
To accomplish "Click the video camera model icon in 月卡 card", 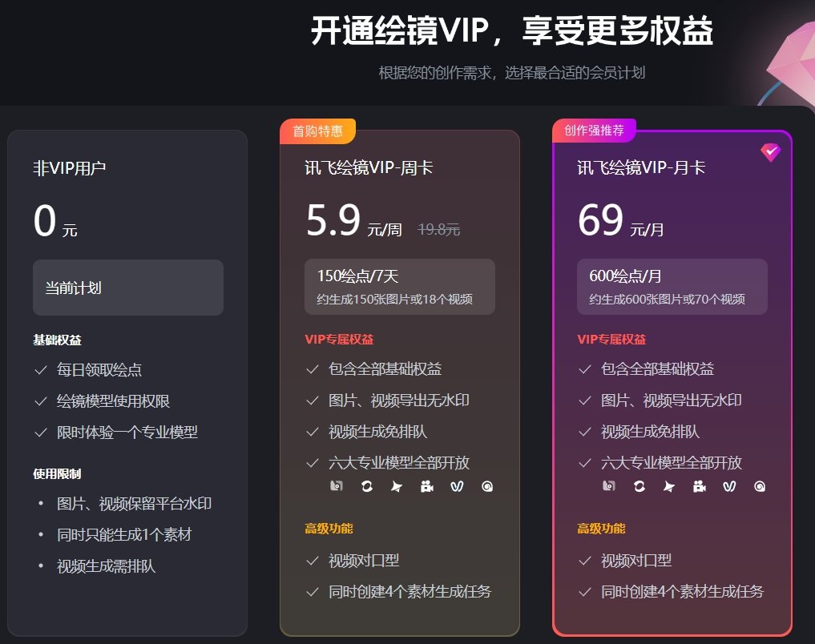I will click(x=699, y=486).
